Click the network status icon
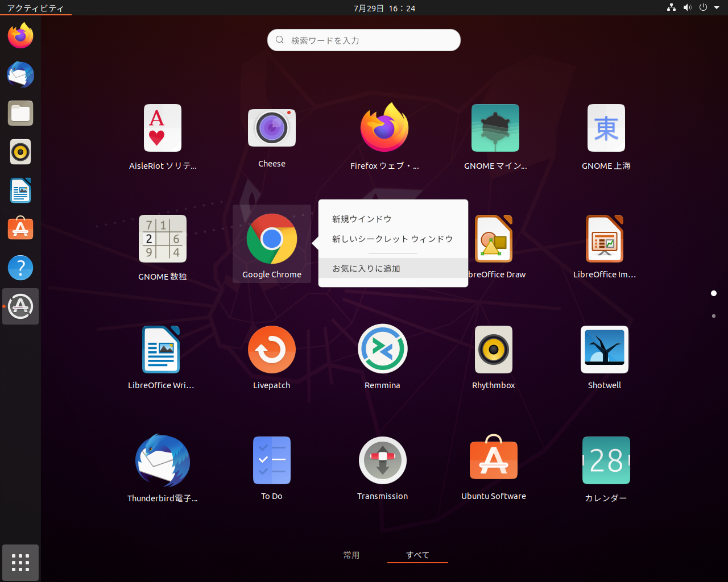The width and height of the screenshot is (728, 582). [672, 8]
